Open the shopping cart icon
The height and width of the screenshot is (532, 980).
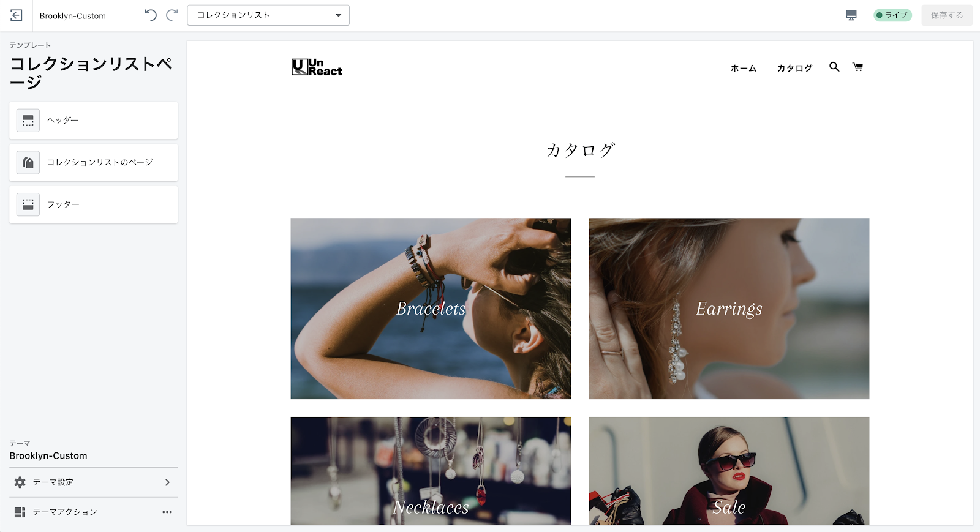(858, 67)
